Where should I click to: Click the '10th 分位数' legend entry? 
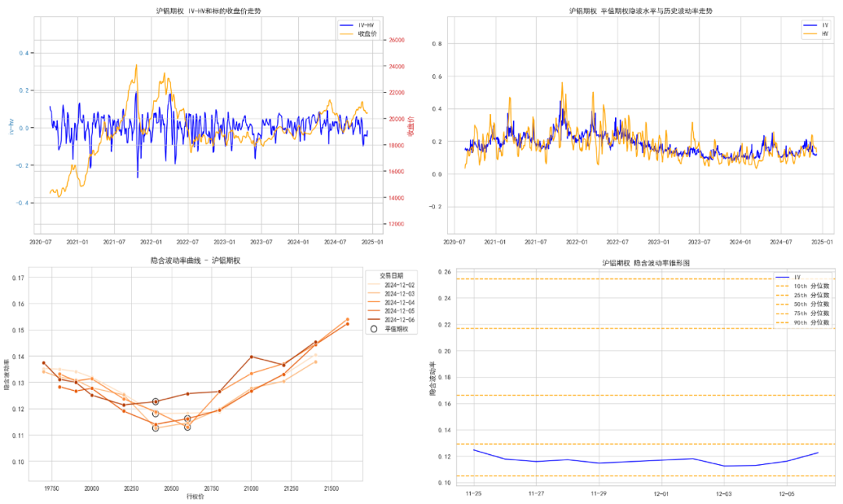pos(802,286)
